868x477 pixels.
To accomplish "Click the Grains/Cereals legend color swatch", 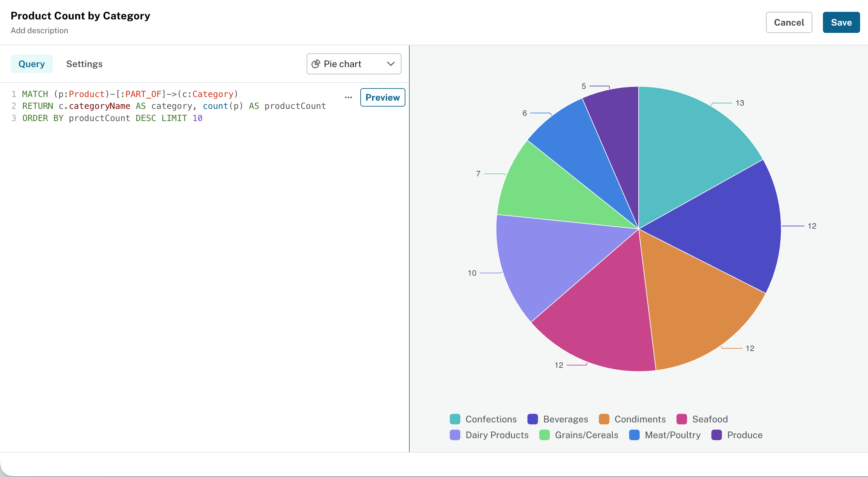I will (545, 435).
